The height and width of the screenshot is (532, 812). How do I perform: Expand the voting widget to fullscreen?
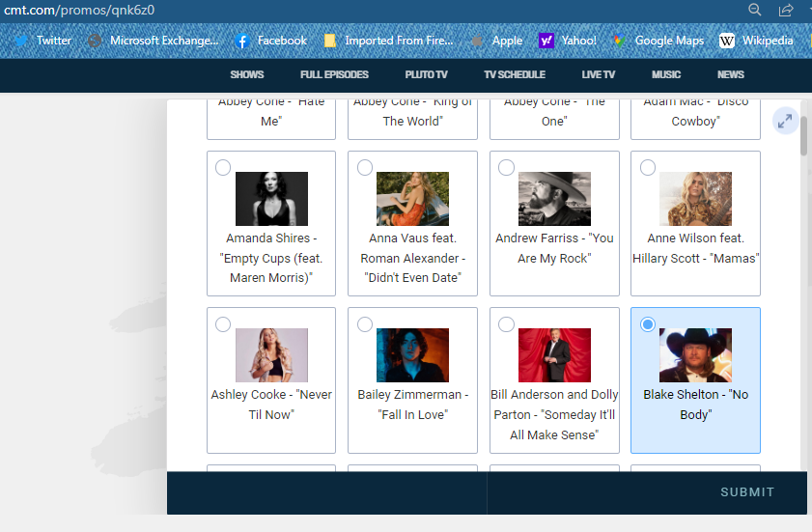click(x=785, y=121)
